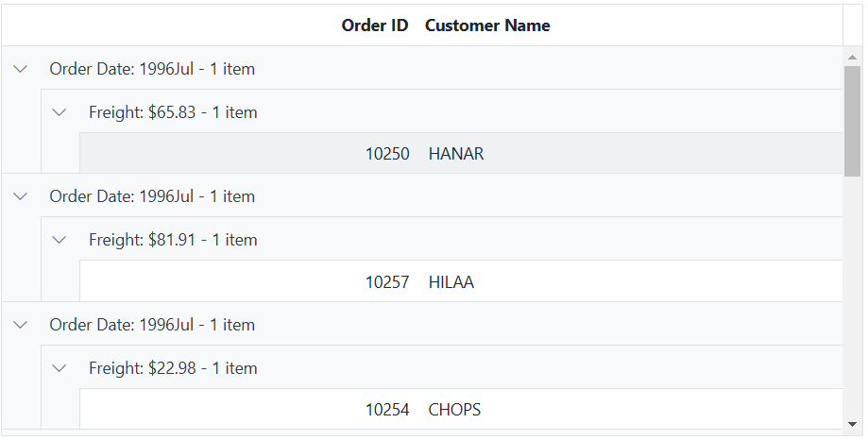The width and height of the screenshot is (868, 440).
Task: Sort by the Order ID column header
Action: pos(374,25)
